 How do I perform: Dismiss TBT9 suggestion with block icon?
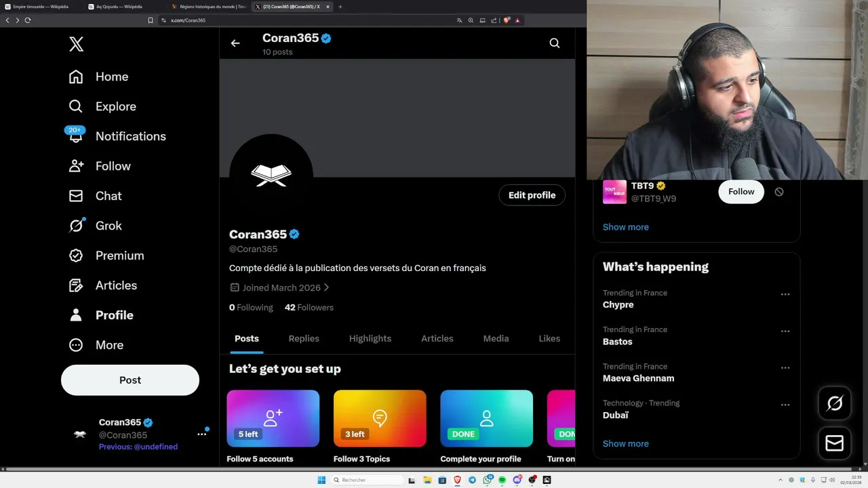779,192
